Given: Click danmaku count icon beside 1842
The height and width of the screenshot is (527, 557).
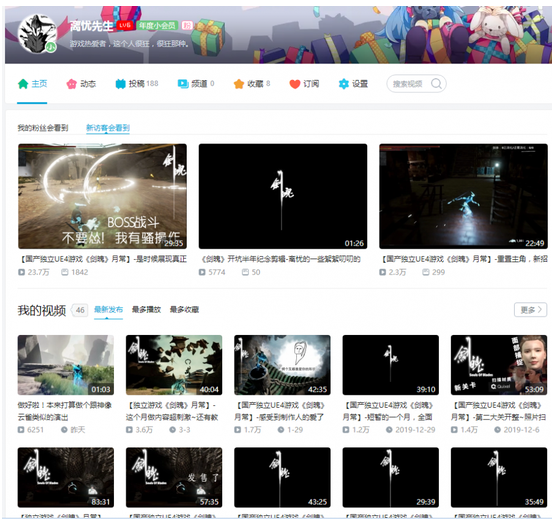Looking at the screenshot, I should coord(65,272).
